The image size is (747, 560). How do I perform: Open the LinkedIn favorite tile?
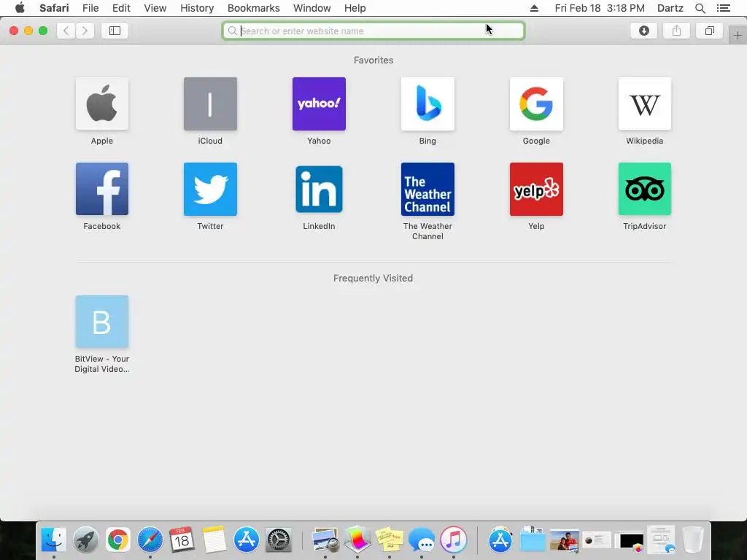(319, 189)
